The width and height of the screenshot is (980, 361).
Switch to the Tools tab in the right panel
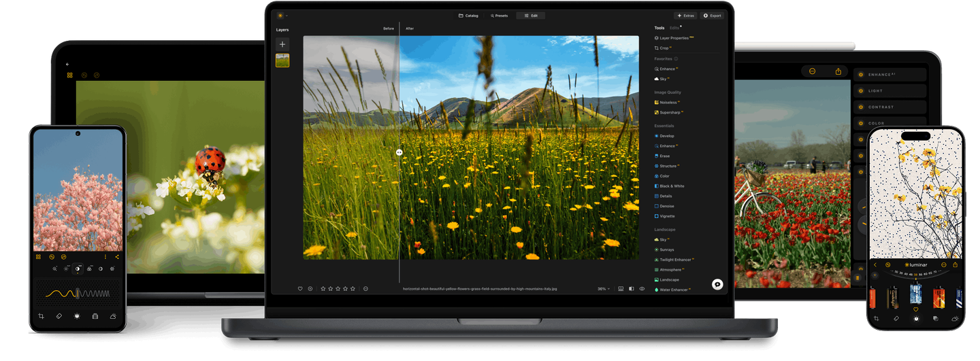click(x=659, y=28)
